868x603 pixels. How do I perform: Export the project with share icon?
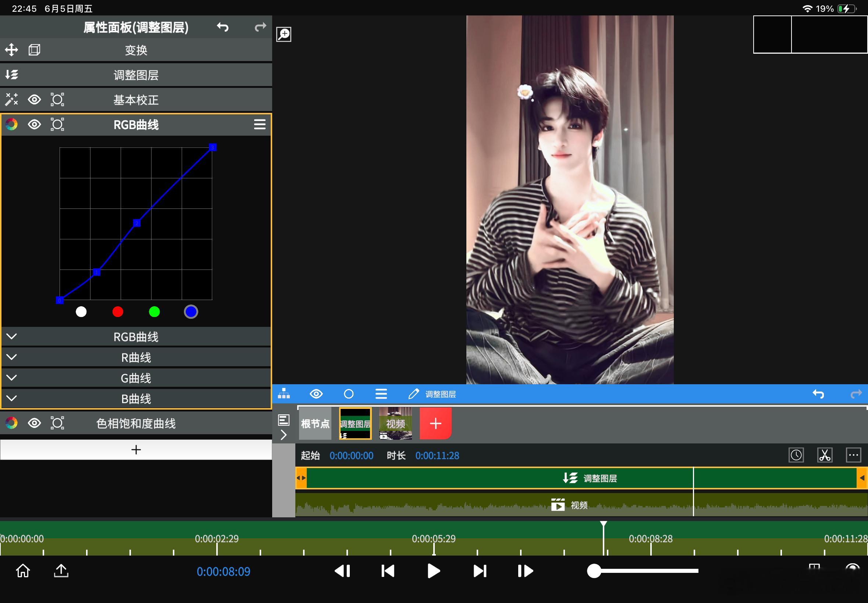coord(61,571)
